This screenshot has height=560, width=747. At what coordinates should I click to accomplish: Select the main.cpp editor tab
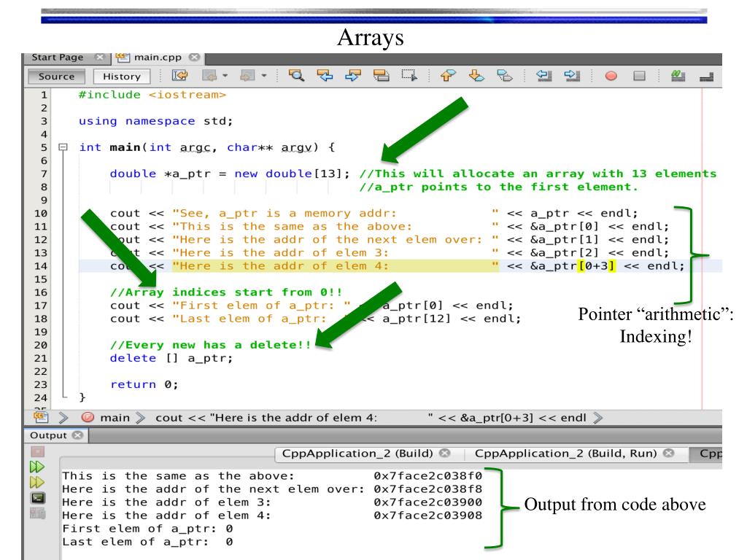click(158, 57)
